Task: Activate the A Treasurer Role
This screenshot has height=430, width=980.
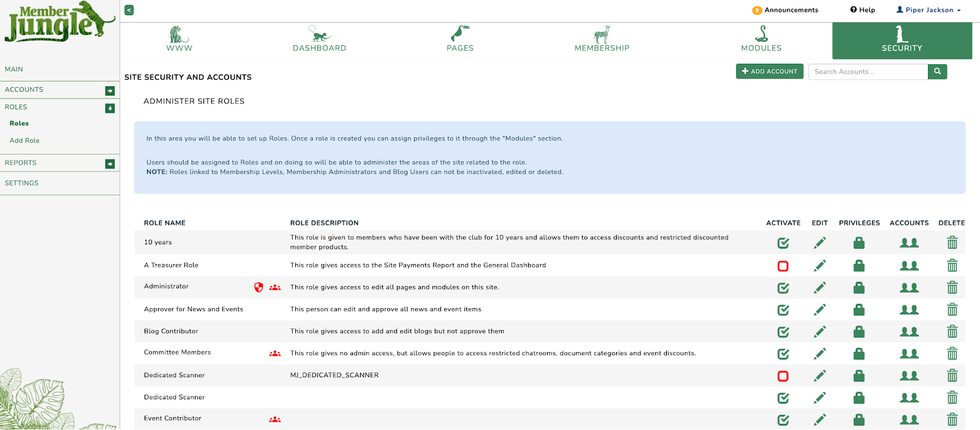Action: [783, 266]
